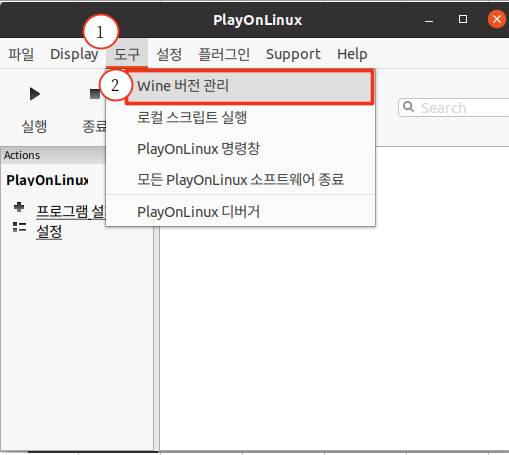Click the list icon beside 설정
509x455 pixels.
coord(19,227)
